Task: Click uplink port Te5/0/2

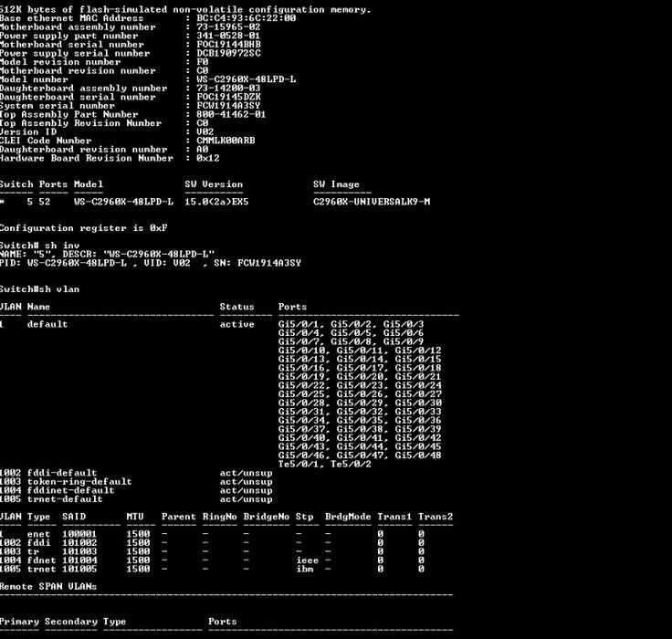Action: [x=351, y=464]
